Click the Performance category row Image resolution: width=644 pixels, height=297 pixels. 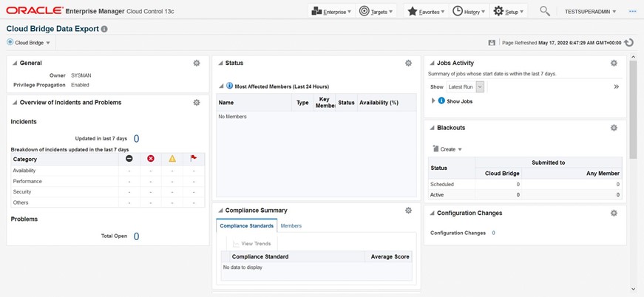tap(108, 181)
